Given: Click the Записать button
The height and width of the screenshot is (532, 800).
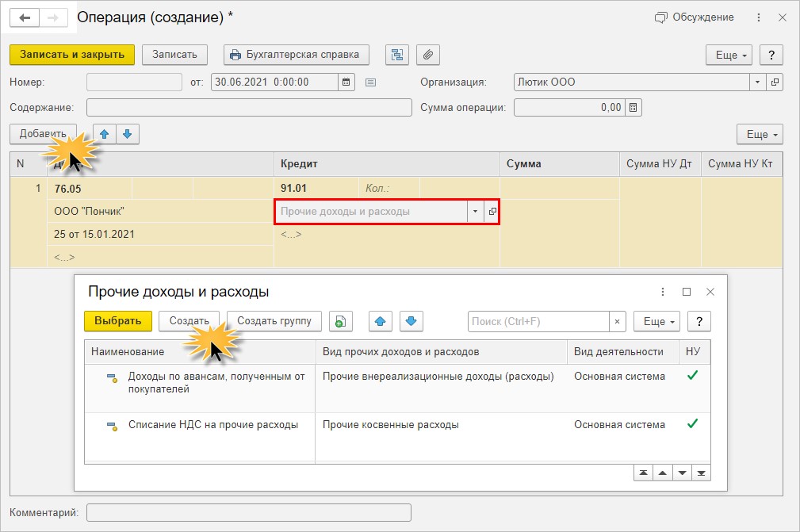Looking at the screenshot, I should pos(174,55).
